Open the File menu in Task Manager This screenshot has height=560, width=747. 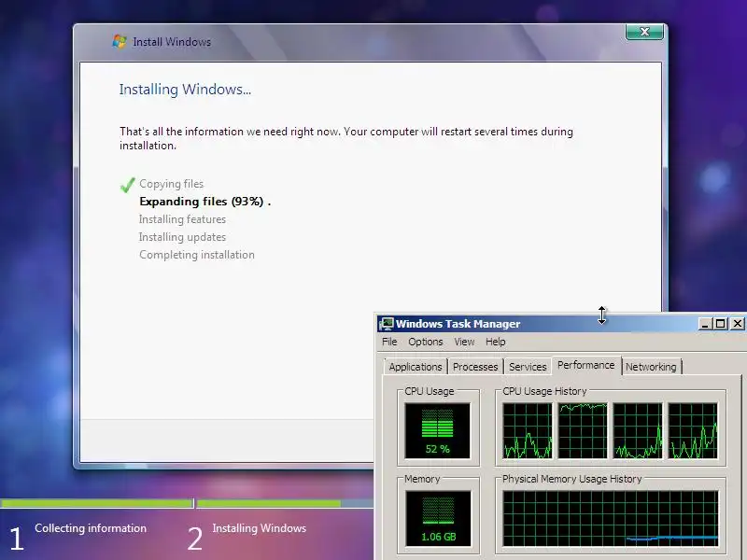coord(389,342)
